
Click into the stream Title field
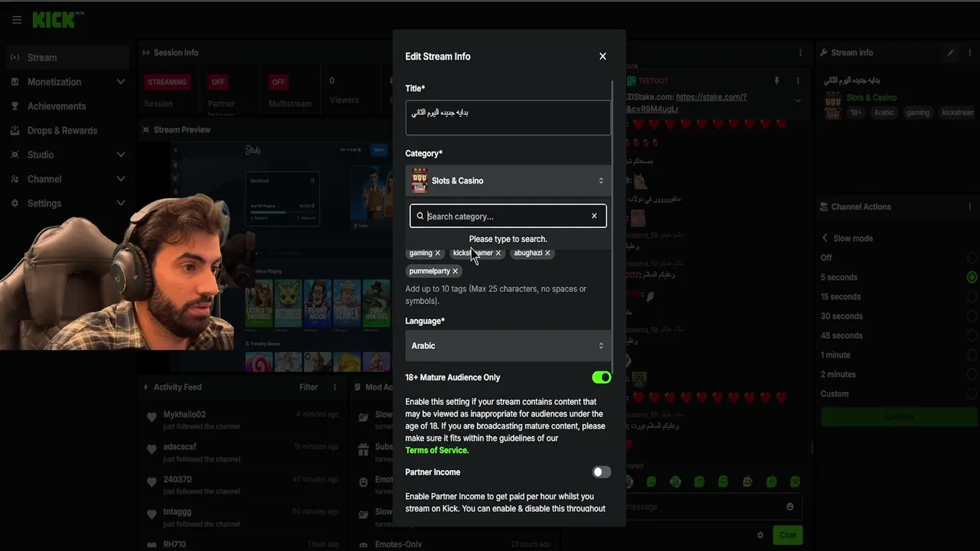[x=508, y=118]
